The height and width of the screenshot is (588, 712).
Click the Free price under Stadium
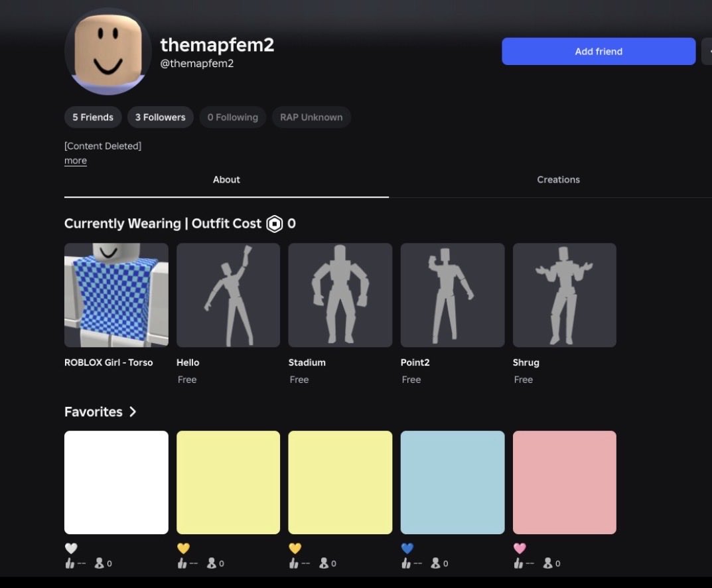click(x=299, y=380)
